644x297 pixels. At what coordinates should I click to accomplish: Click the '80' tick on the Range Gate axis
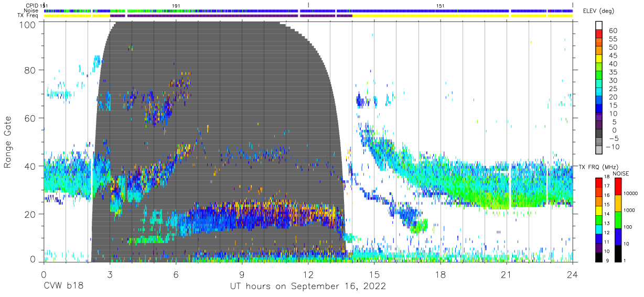(x=30, y=71)
